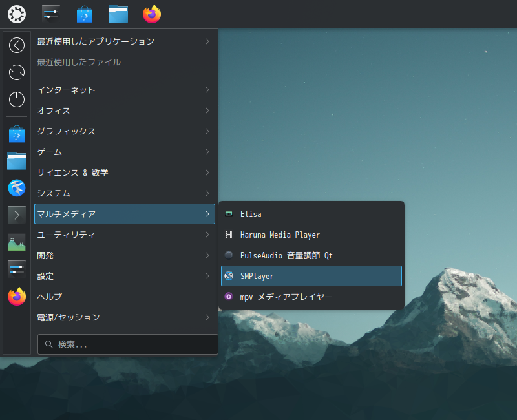Image resolution: width=517 pixels, height=420 pixels.
Task: Click the mpv media player icon
Action: [229, 297]
